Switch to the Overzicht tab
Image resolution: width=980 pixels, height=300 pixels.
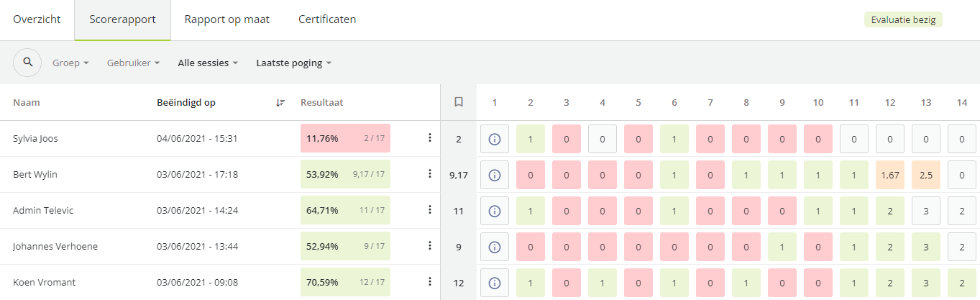37,19
